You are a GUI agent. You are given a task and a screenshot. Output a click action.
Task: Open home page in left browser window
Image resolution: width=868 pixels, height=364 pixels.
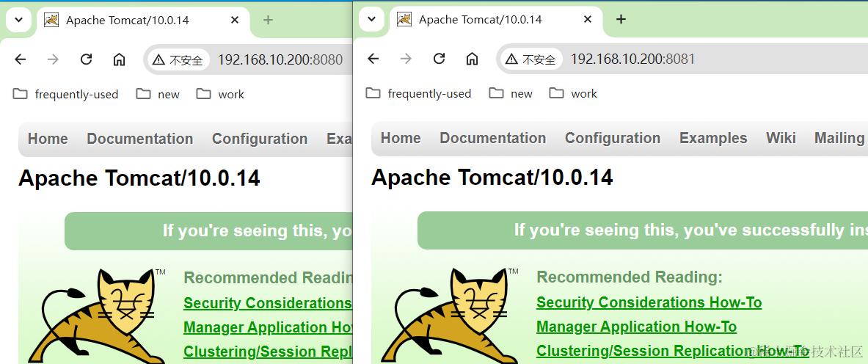[119, 59]
